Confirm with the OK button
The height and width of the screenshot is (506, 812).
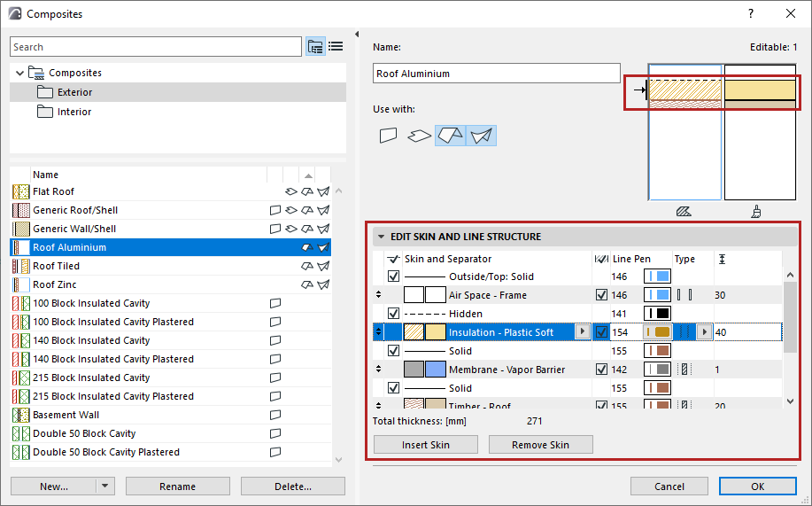tap(758, 487)
